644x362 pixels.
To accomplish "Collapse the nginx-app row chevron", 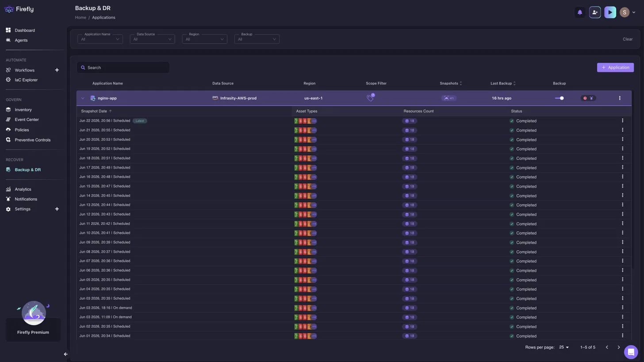I will click(83, 98).
